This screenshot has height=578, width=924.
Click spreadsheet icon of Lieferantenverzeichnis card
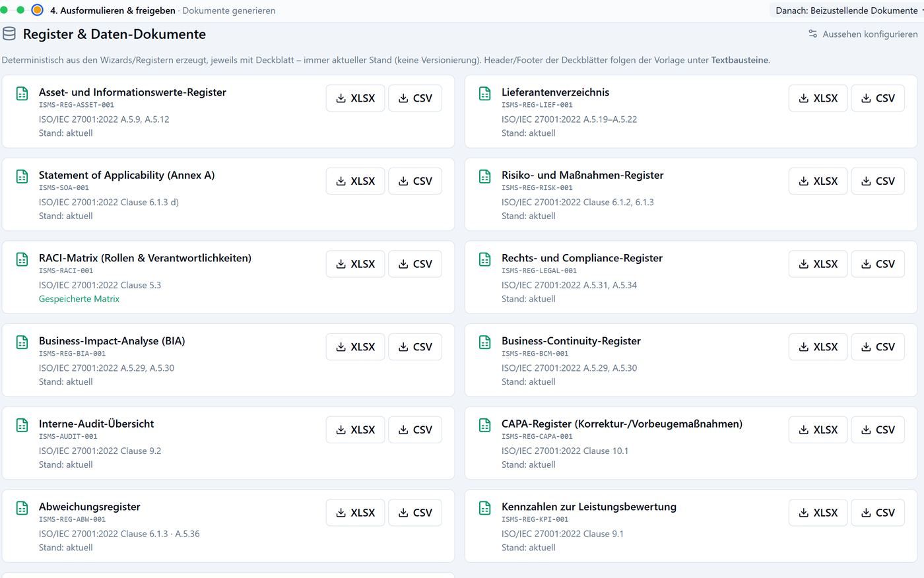484,94
